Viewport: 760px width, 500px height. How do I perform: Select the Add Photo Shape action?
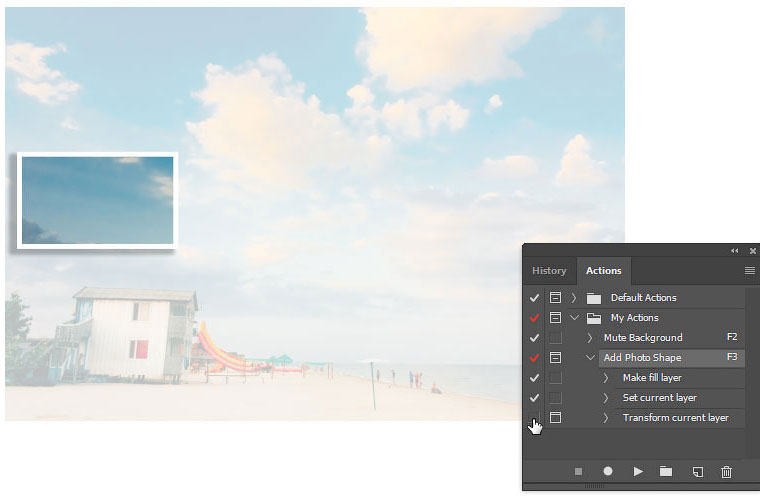(642, 358)
